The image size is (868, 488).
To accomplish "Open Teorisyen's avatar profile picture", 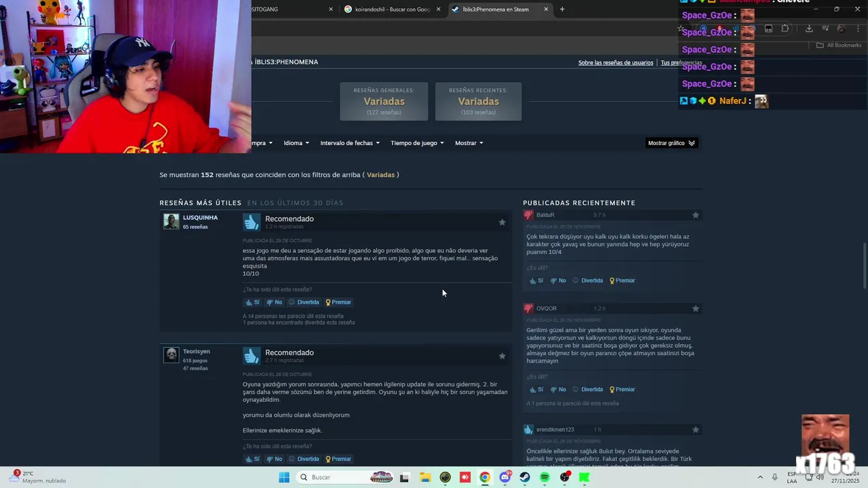I will tap(171, 355).
